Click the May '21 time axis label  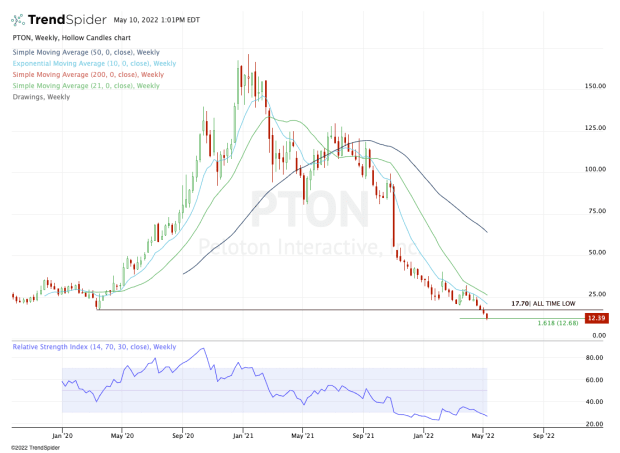[x=302, y=436]
